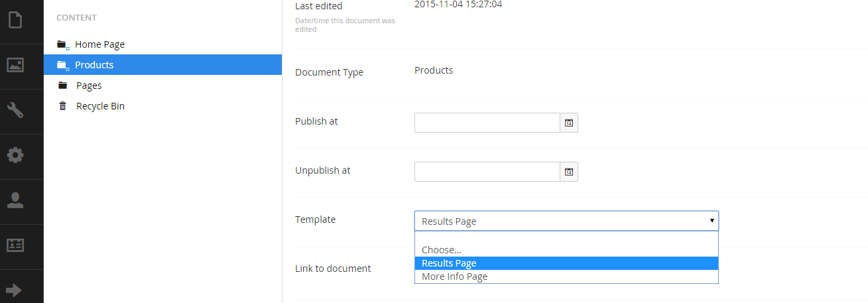Select "Results Page" in the dropdown list
868x303 pixels.
pyautogui.click(x=449, y=263)
